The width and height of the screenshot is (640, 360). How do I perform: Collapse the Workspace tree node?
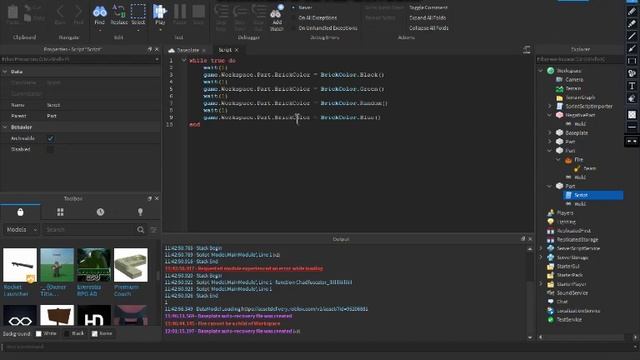[x=541, y=71]
